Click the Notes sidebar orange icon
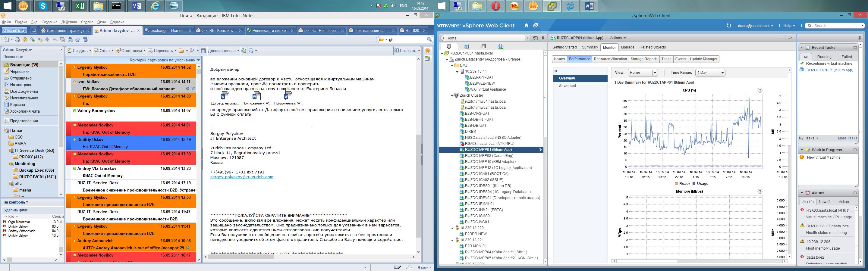 [427, 51]
